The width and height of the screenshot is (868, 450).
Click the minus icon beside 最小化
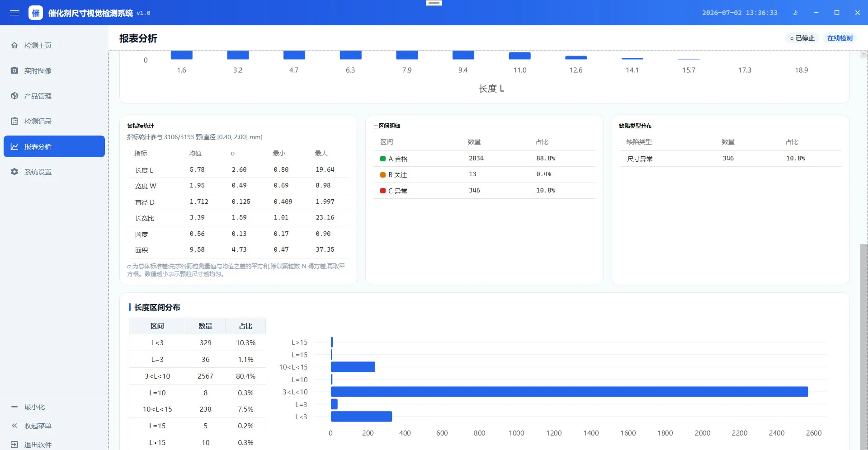point(14,407)
